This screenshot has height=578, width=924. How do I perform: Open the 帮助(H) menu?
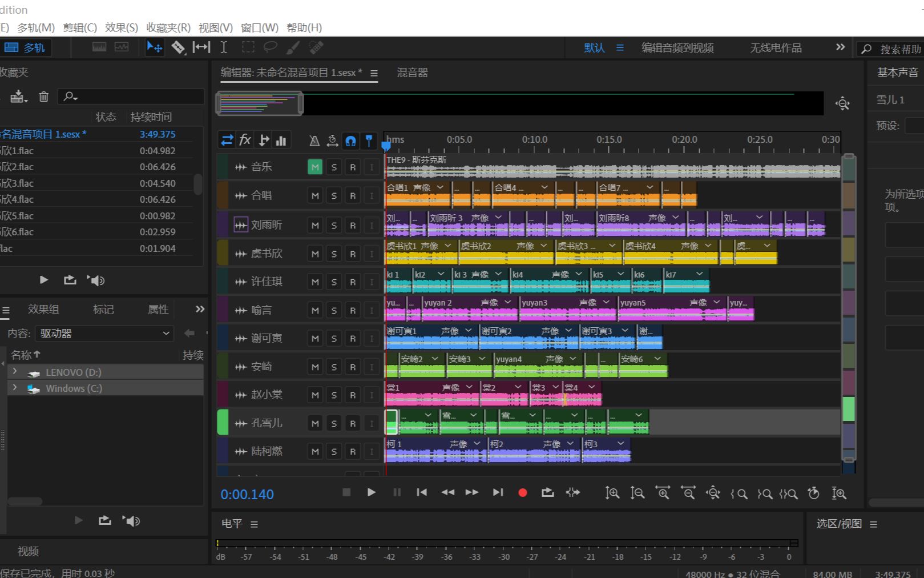304,27
